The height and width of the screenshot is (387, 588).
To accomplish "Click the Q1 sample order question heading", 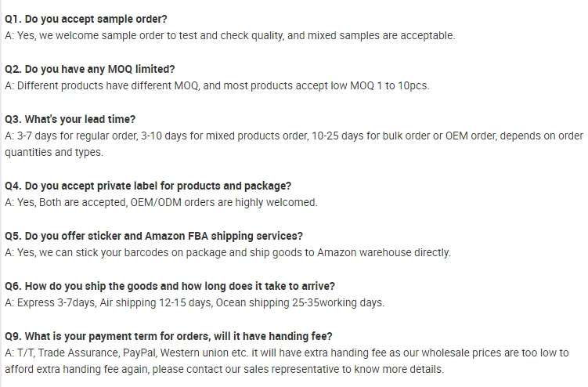I will (86, 19).
